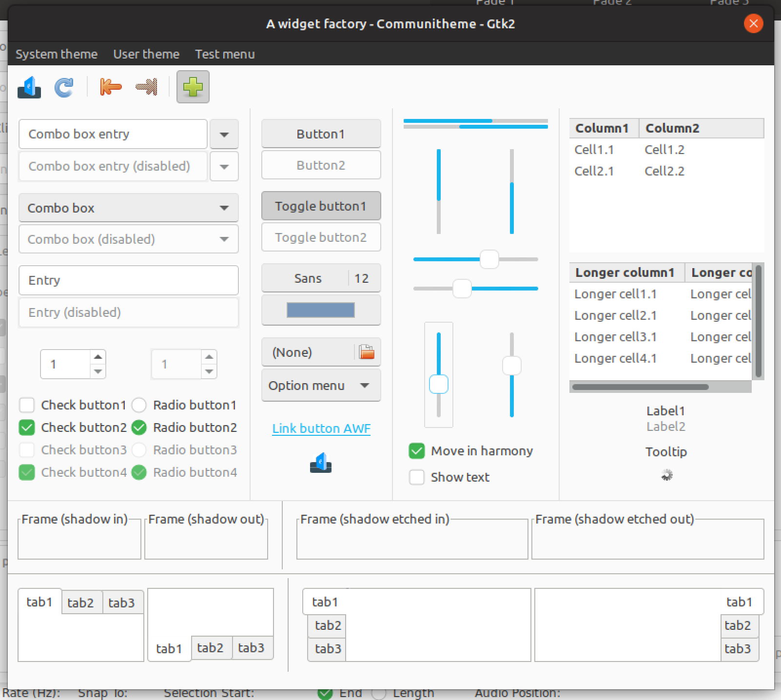781x700 pixels.
Task: Click the dotted last-page arrow toolbar icon
Action: 146,87
